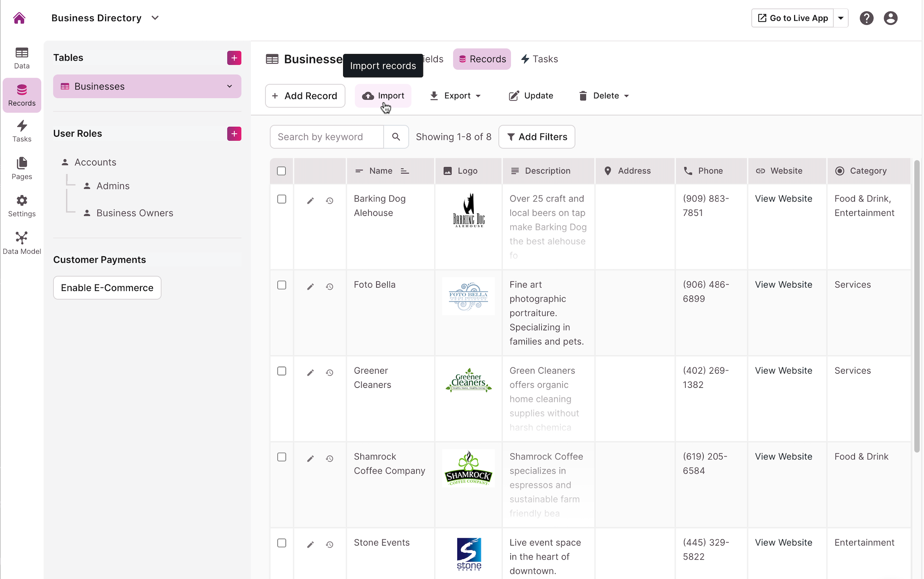This screenshot has width=924, height=579.
Task: Switch to the Tasks tab
Action: pos(540,59)
